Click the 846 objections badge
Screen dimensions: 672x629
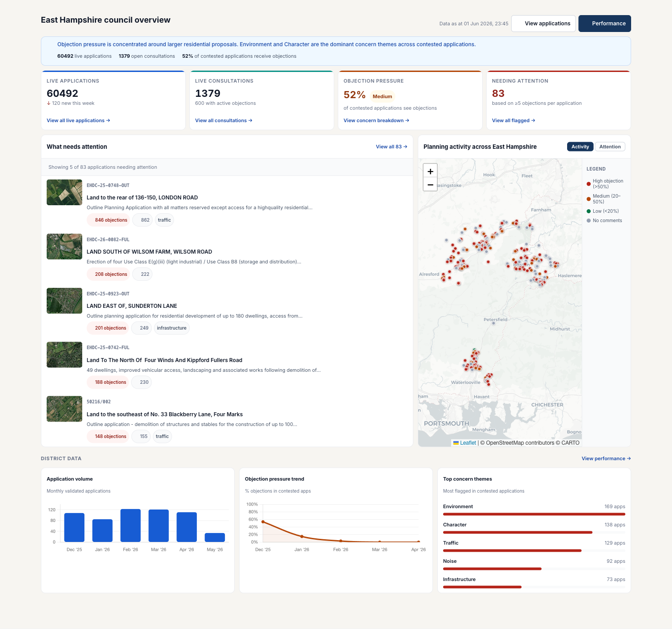click(x=108, y=220)
